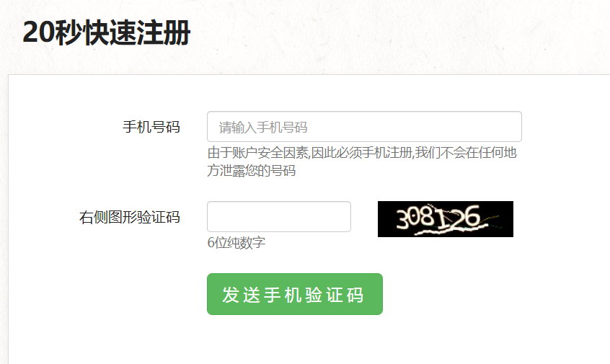Click helper text line 方泄露您的号码

click(252, 170)
